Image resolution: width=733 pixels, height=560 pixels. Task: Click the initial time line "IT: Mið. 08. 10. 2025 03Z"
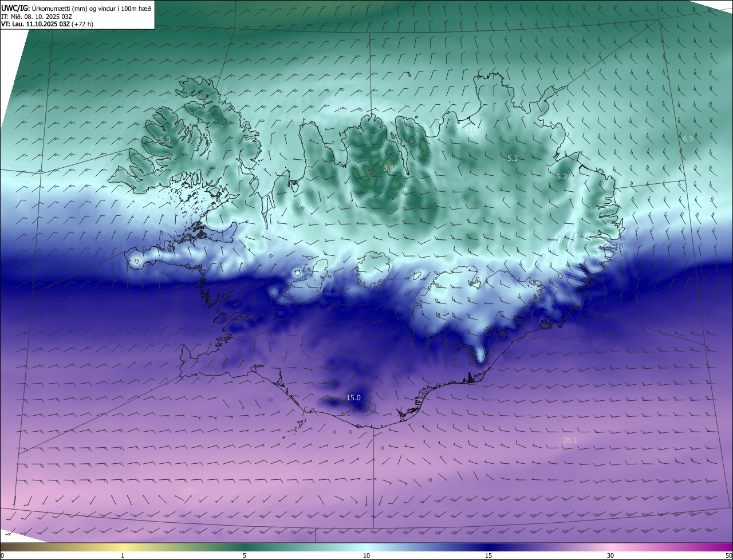point(37,16)
